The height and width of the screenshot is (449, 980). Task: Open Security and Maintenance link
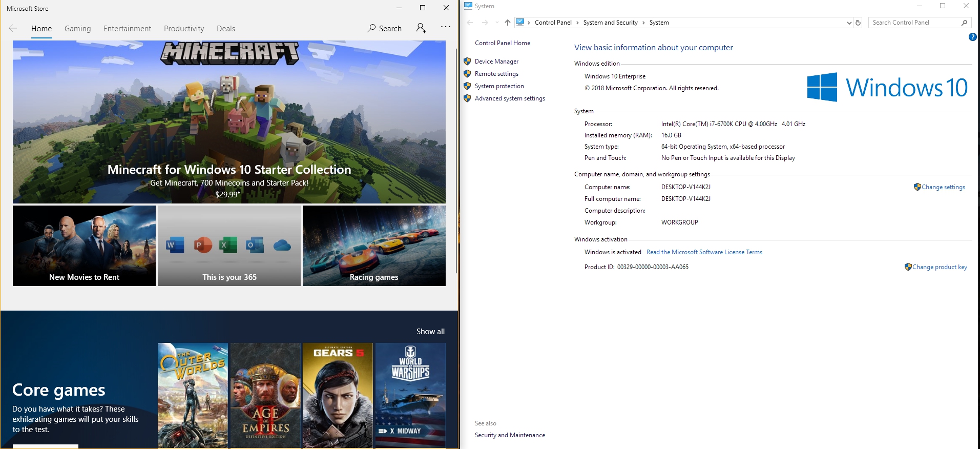tap(510, 435)
